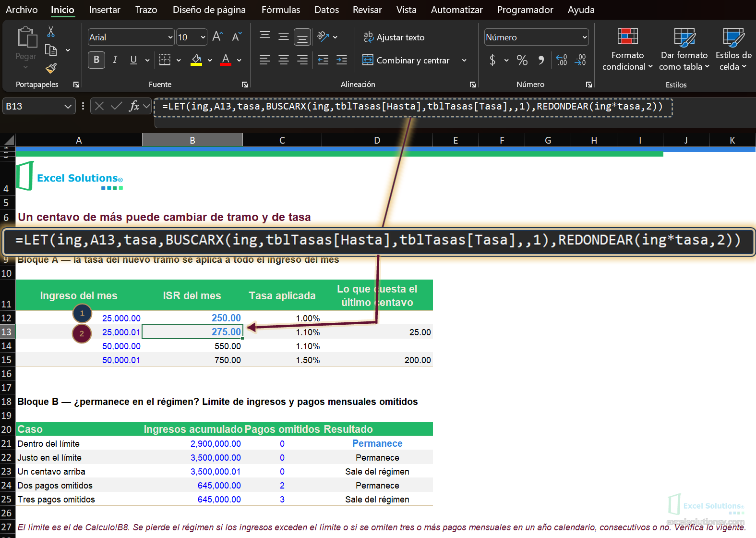This screenshot has width=756, height=538.
Task: Expand the borders dropdown arrow
Action: tap(179, 60)
